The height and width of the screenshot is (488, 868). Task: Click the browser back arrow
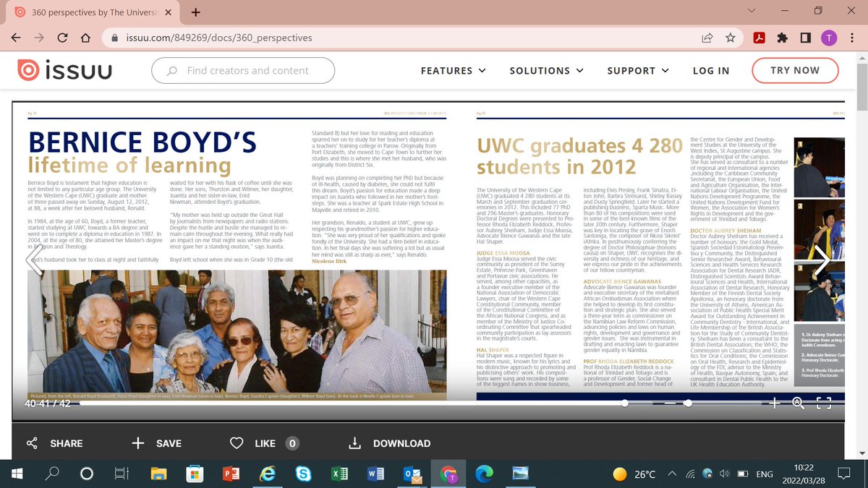click(x=17, y=38)
